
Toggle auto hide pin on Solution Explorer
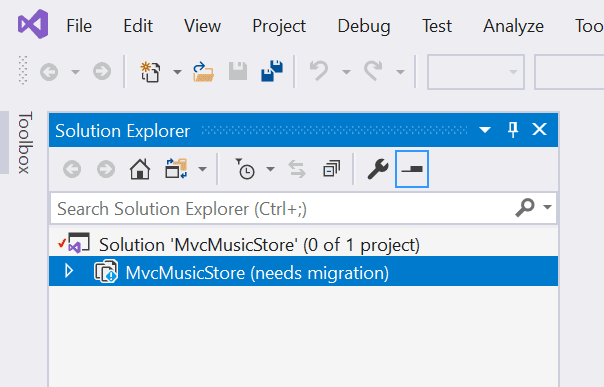click(x=513, y=130)
